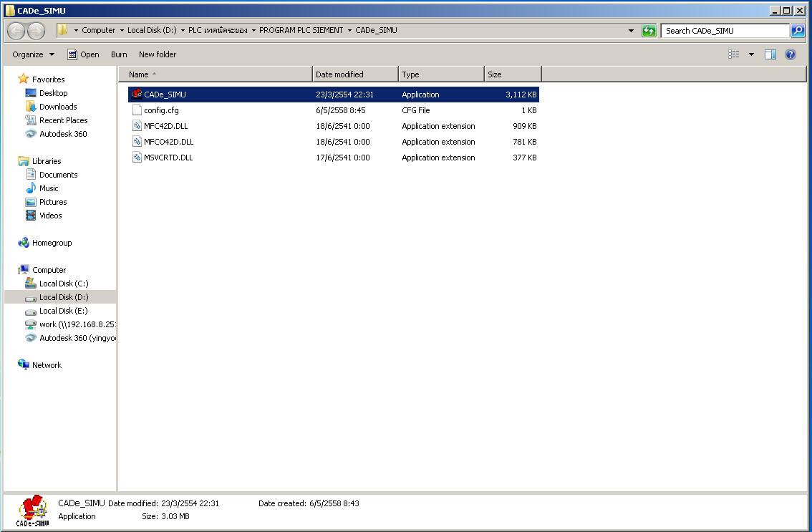Image resolution: width=812 pixels, height=532 pixels.
Task: Click the CADe-SIMU details pane thumbnail
Action: 33,511
